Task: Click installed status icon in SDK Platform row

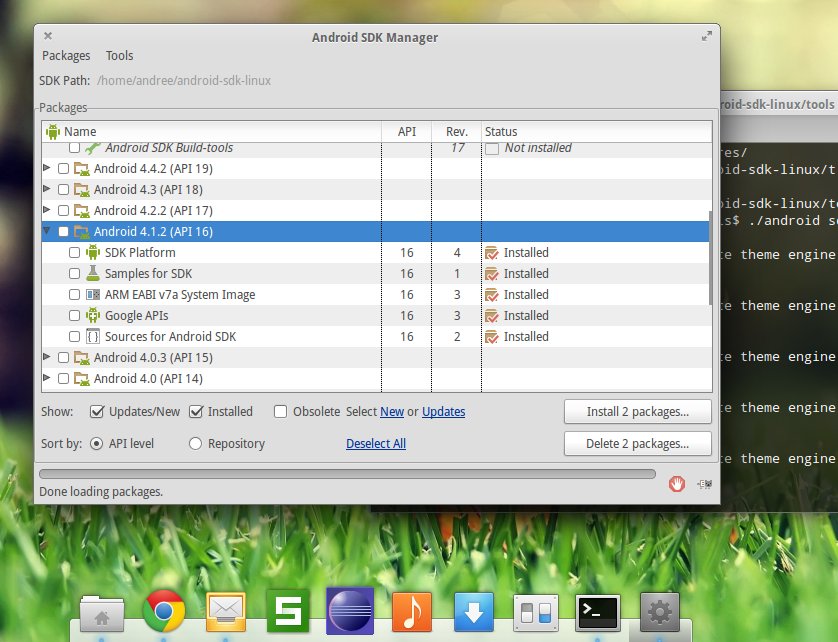Action: pos(492,253)
